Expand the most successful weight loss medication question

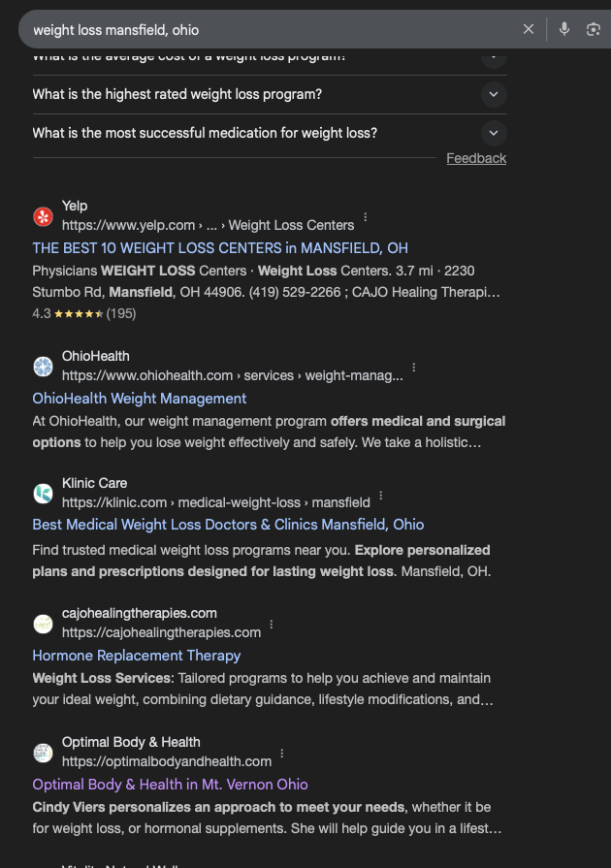pos(493,133)
